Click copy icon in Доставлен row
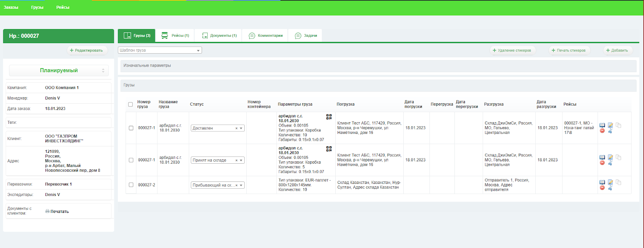This screenshot has width=644, height=248. [x=618, y=125]
